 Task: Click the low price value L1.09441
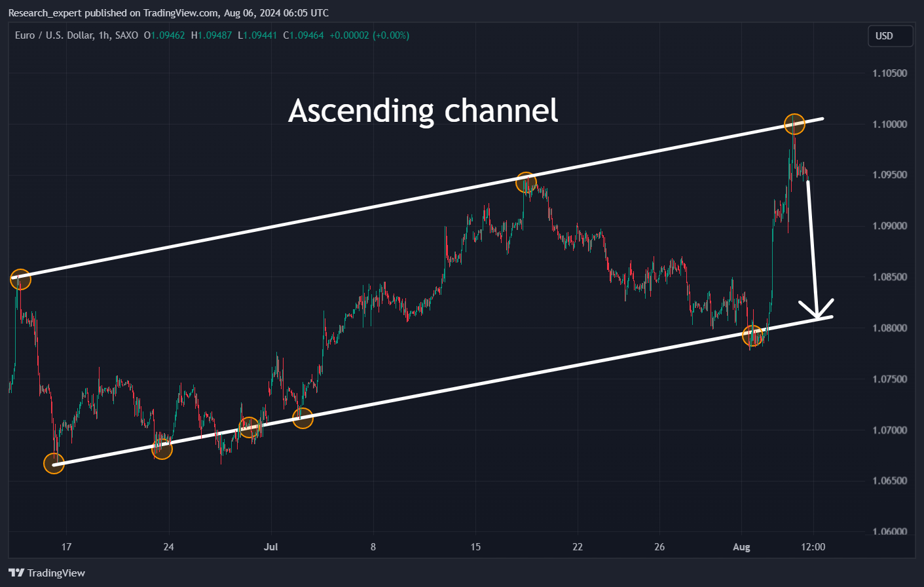(257, 35)
